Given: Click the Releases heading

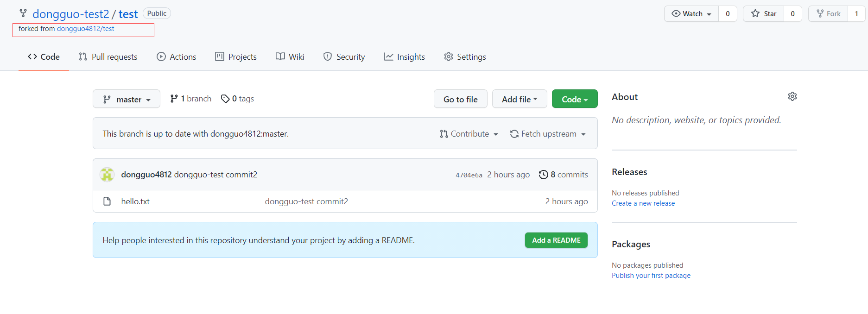Looking at the screenshot, I should point(629,172).
